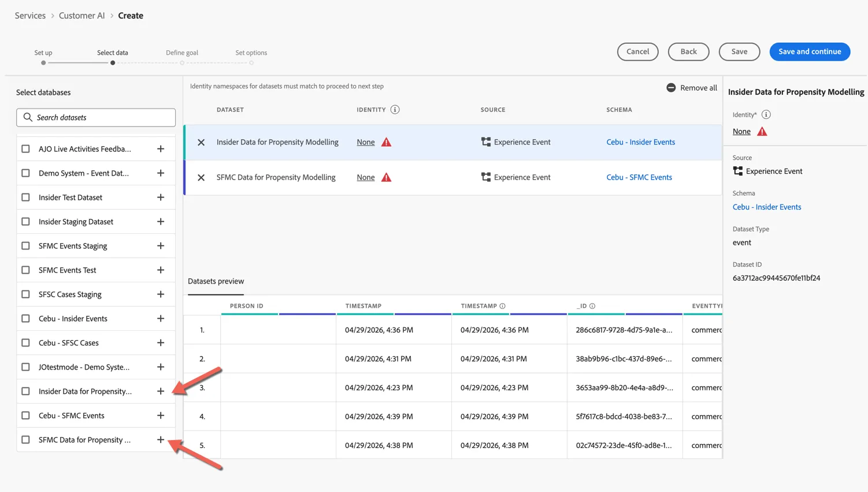This screenshot has width=868, height=492.
Task: Click the Save button
Action: click(x=739, y=51)
